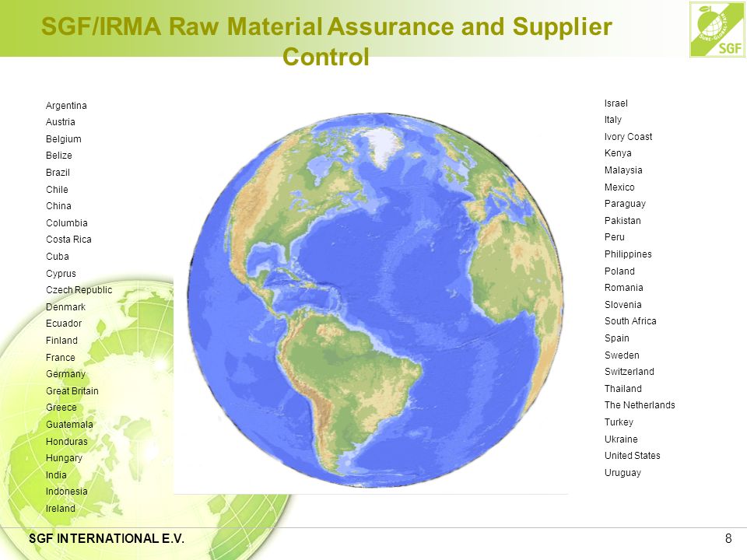Image resolution: width=747 pixels, height=560 pixels.
Task: Click on 'India'
Action: (56, 474)
